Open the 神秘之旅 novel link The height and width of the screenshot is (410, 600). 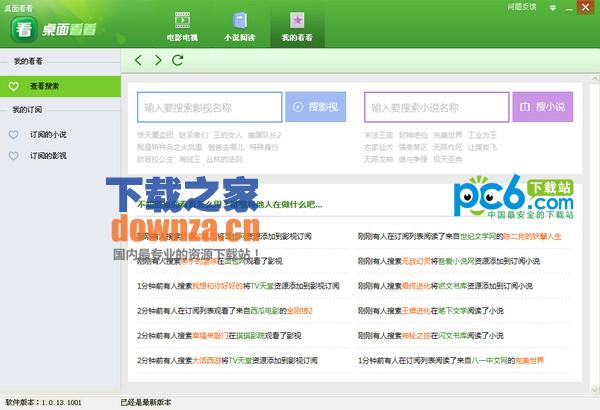point(416,336)
